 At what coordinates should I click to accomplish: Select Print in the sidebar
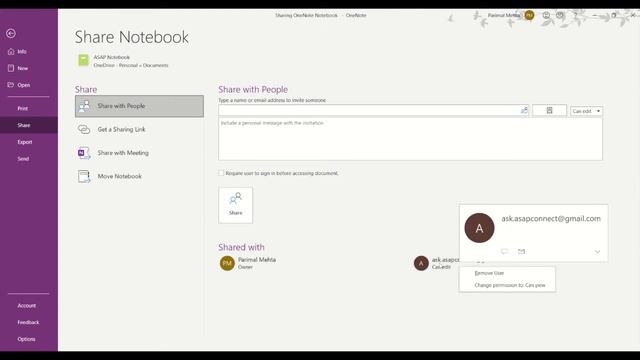click(23, 109)
